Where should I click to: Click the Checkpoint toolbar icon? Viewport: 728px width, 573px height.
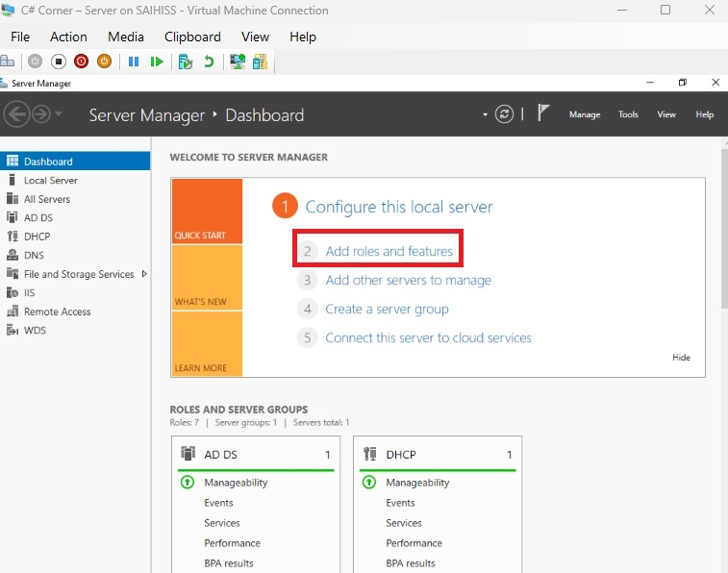[x=186, y=62]
